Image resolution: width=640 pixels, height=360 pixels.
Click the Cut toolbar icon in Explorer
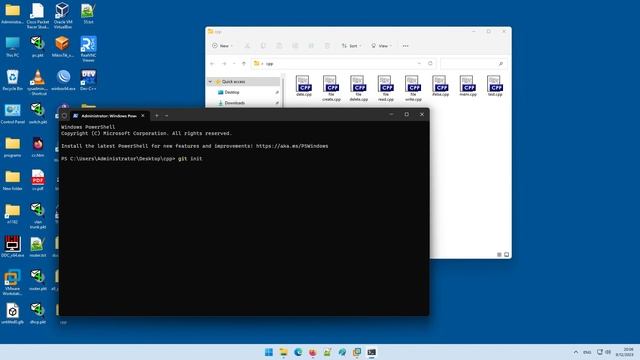[247, 46]
